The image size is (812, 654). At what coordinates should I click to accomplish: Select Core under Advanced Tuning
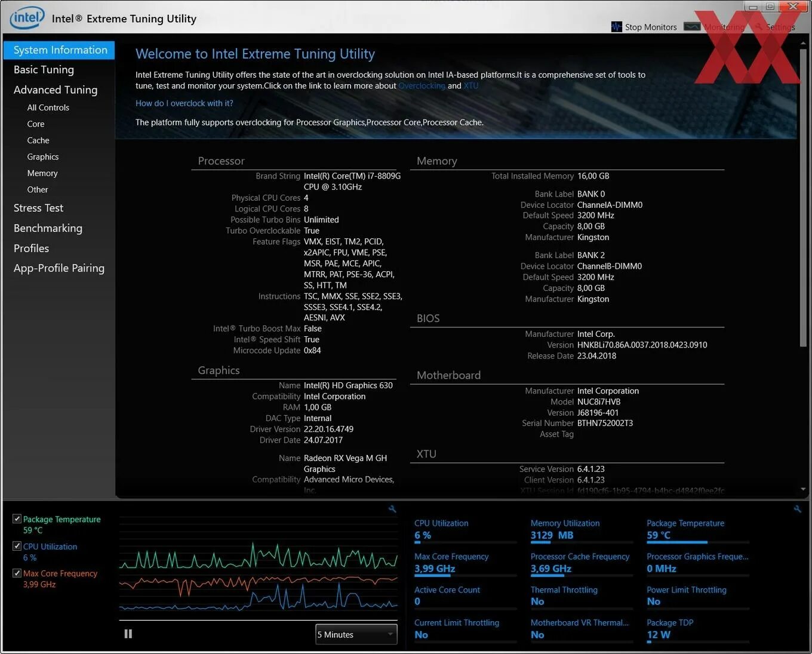click(36, 124)
